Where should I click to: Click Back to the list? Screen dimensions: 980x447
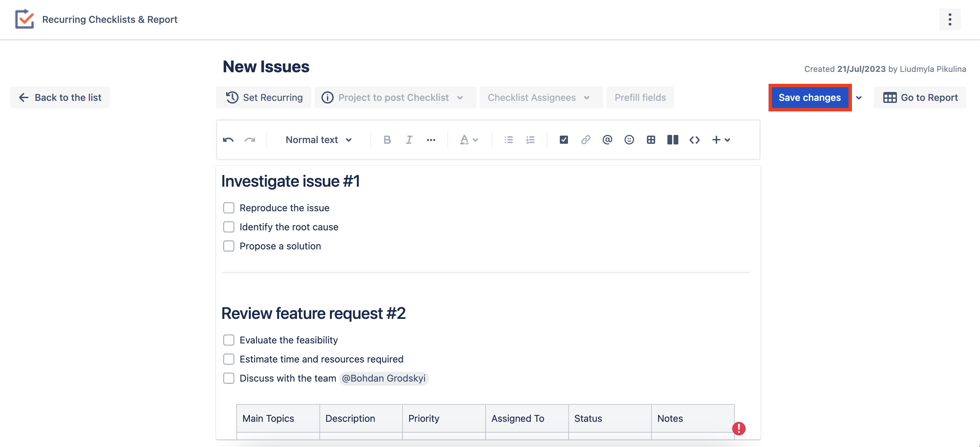click(60, 97)
